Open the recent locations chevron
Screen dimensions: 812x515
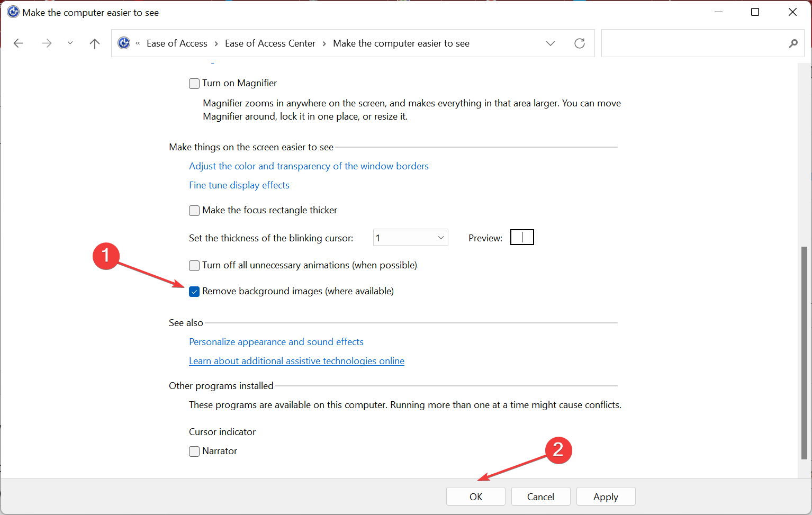70,43
